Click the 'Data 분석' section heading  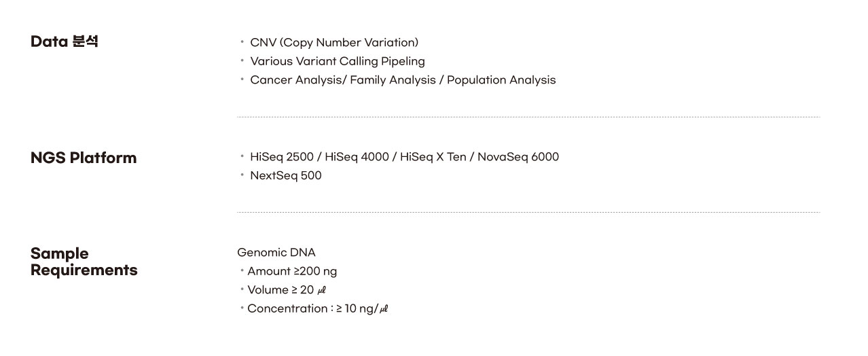[65, 41]
